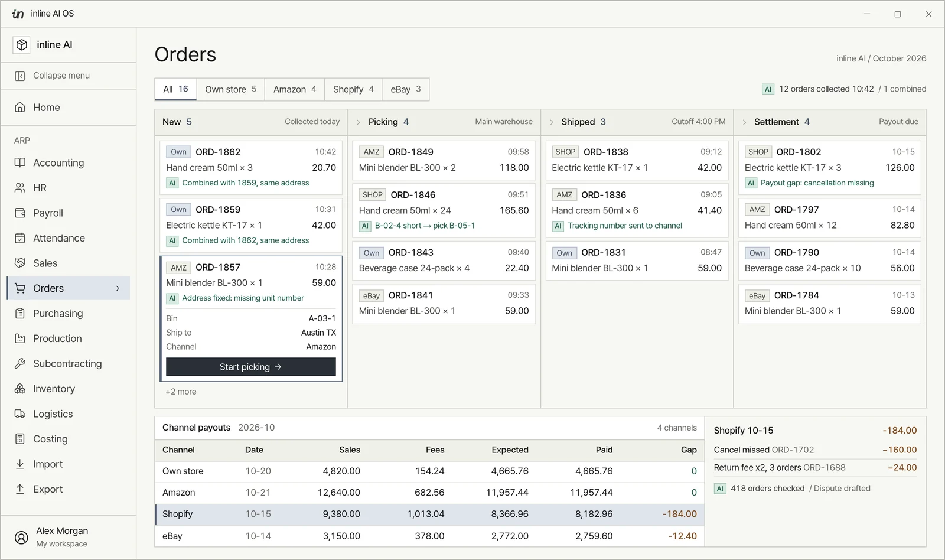Screen dimensions: 945x560
Task: Click the Collapse menu sidebar icon
Action: click(x=20, y=76)
